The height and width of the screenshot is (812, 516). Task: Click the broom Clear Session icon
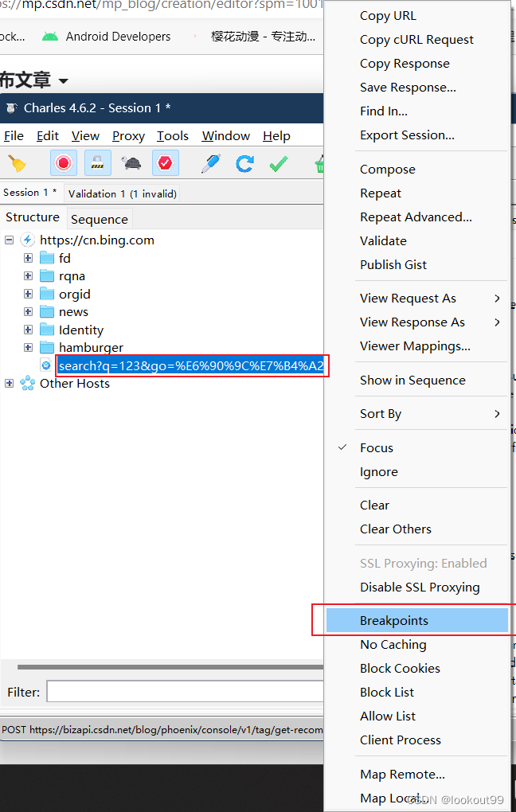click(x=17, y=164)
